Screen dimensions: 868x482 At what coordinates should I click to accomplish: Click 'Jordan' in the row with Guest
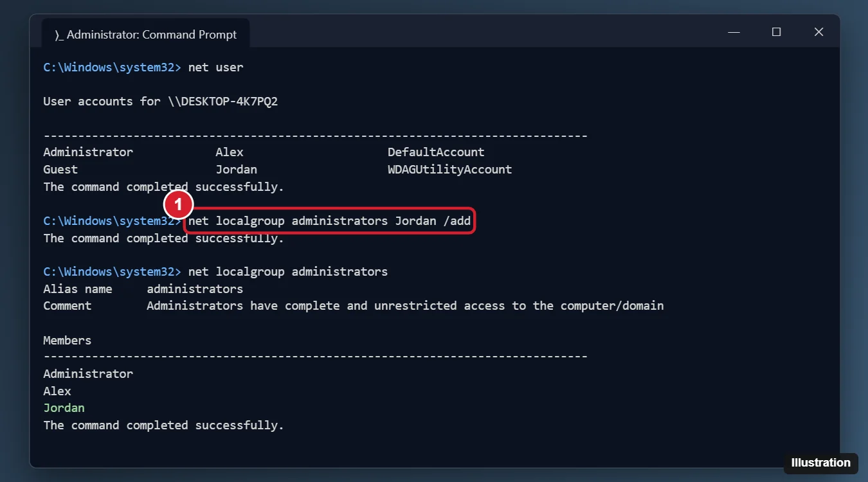(237, 170)
